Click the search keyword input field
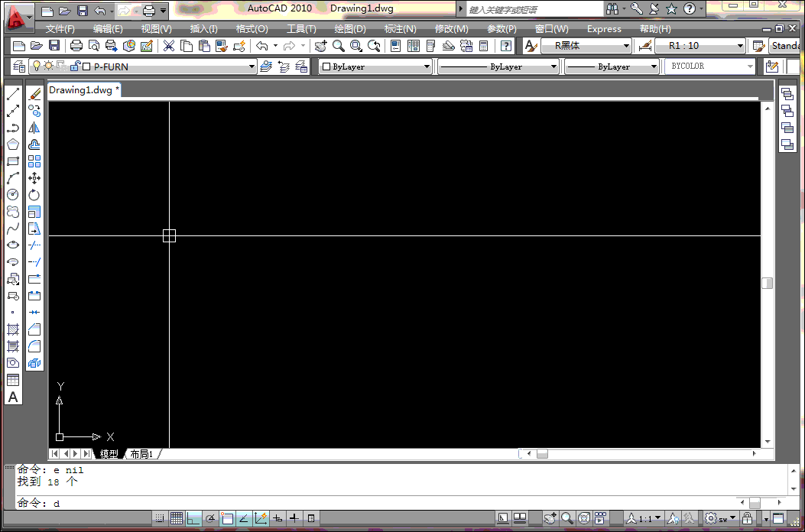 (534, 9)
